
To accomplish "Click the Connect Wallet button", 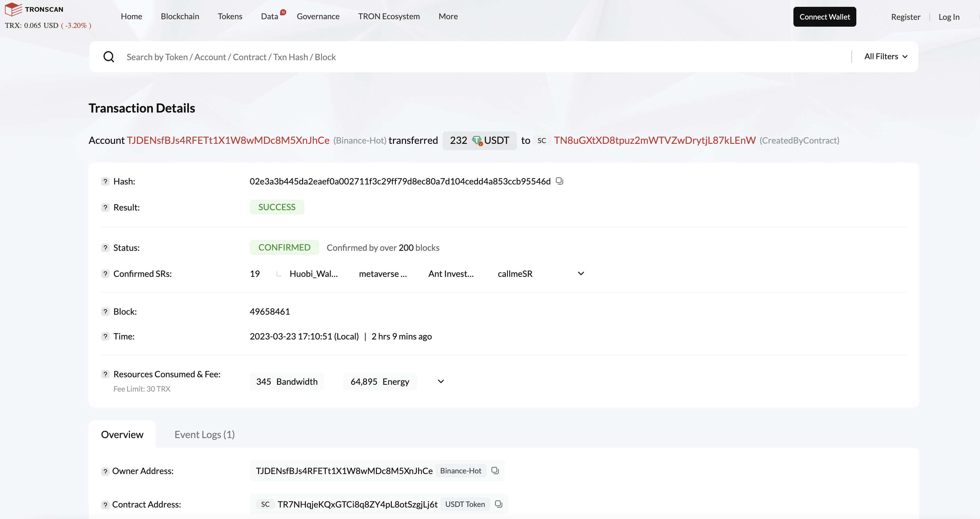I will (824, 17).
